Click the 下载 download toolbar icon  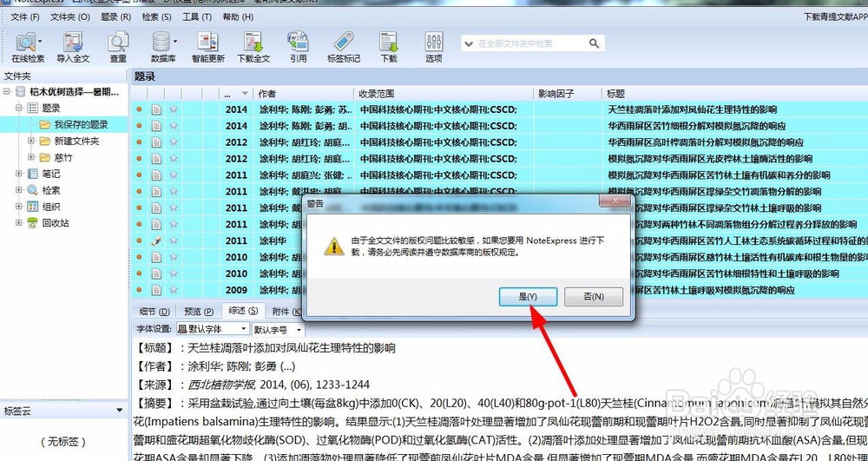389,47
